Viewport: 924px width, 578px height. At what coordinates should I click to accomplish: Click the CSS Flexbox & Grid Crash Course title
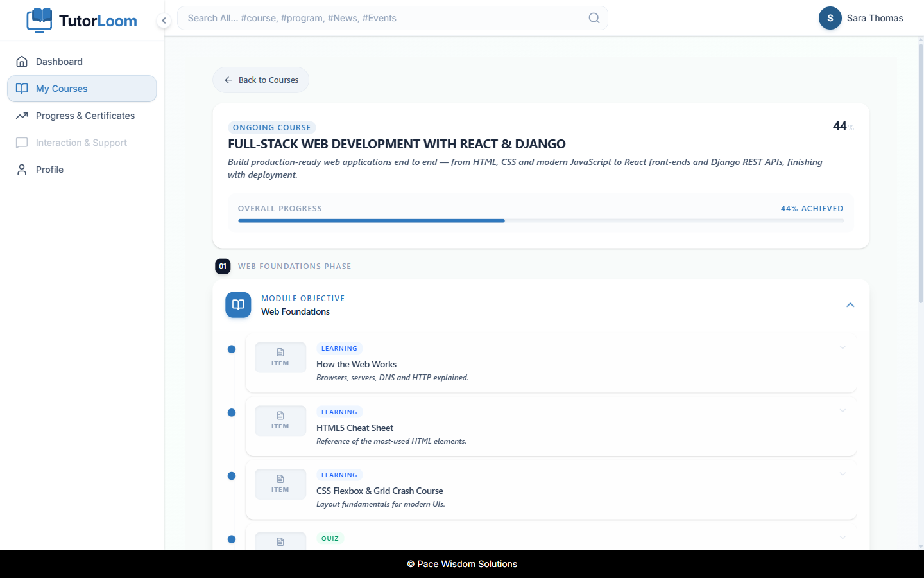[380, 491]
